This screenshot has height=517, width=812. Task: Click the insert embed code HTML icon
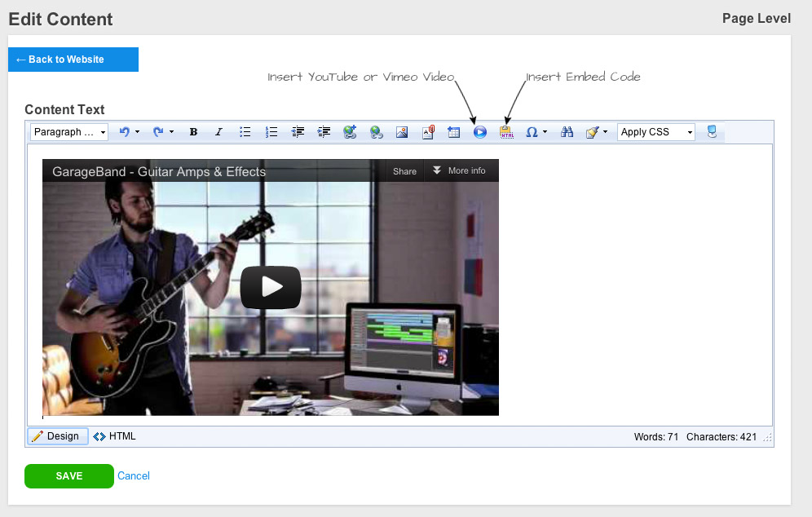[x=506, y=132]
